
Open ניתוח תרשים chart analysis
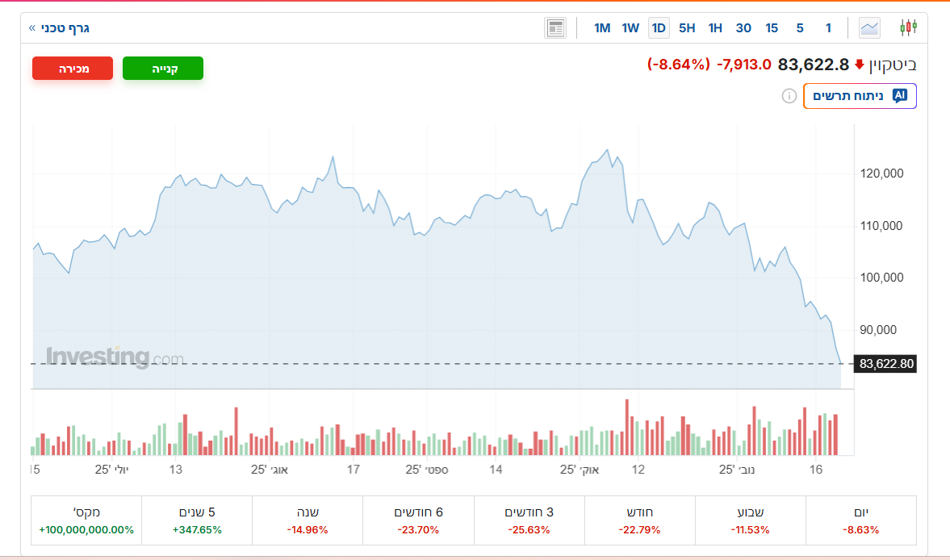tap(860, 95)
